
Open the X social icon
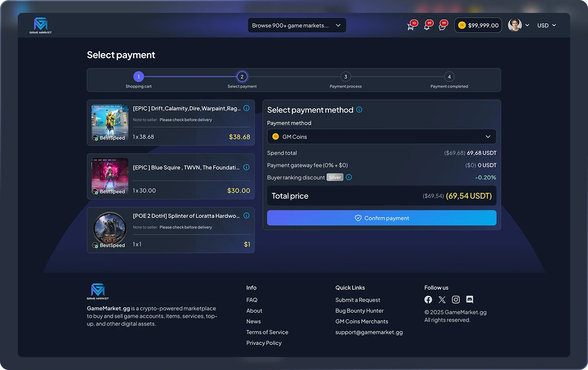[442, 299]
